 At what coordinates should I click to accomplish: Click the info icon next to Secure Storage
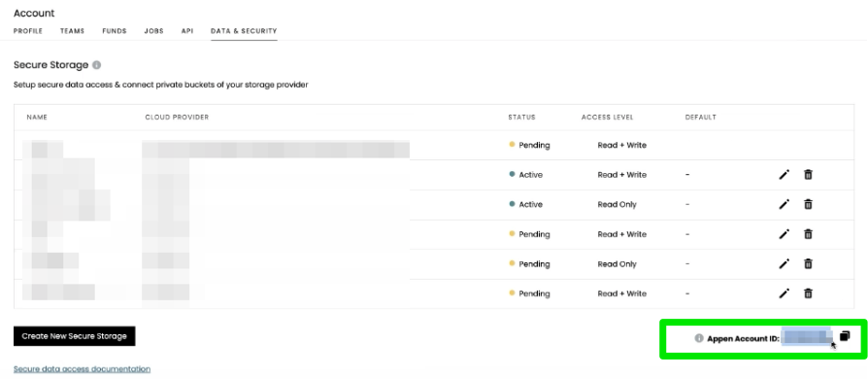96,65
